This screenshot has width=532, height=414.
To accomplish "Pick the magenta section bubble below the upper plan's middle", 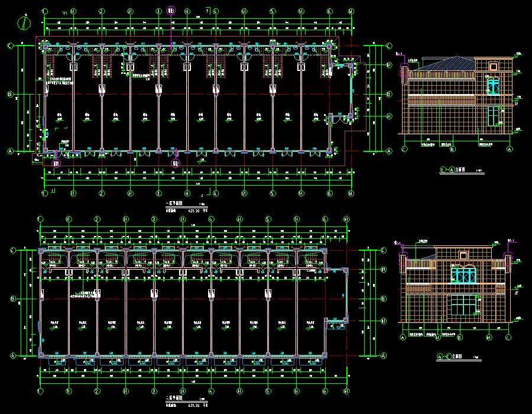I will [175, 163].
